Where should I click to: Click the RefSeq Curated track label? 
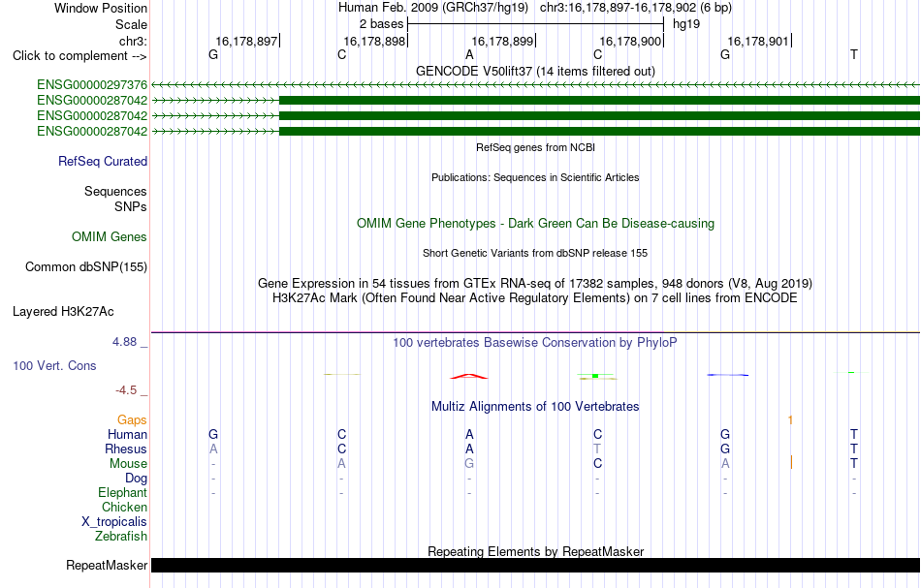(103, 162)
